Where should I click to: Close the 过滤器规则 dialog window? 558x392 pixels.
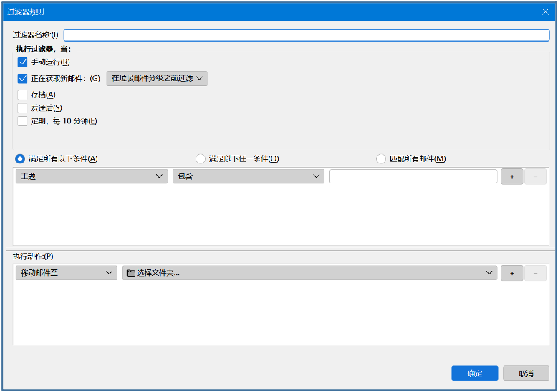pos(545,11)
